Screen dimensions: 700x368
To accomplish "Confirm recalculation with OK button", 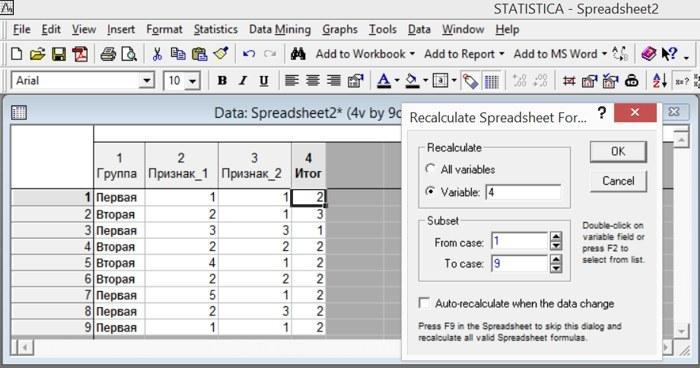I will pyautogui.click(x=618, y=151).
